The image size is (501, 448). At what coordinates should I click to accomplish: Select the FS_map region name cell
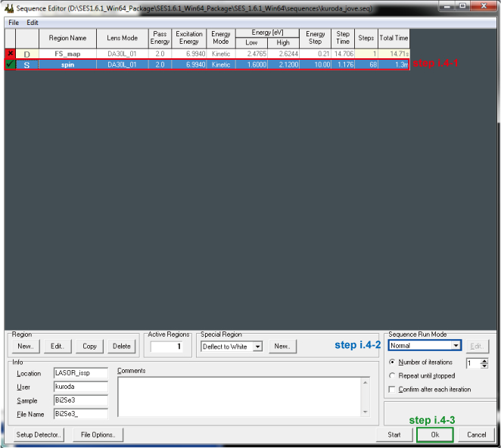[x=67, y=54]
